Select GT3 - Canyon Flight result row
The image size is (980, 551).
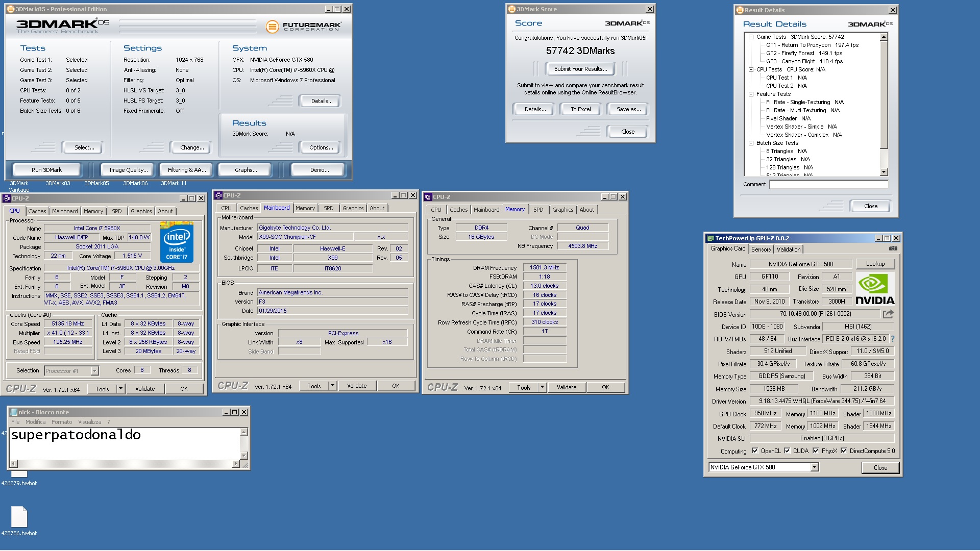pos(804,61)
